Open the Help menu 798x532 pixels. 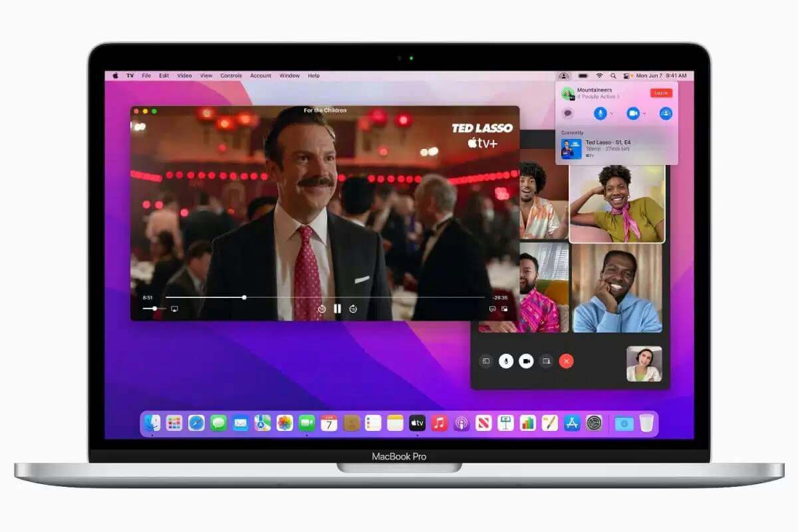click(314, 76)
